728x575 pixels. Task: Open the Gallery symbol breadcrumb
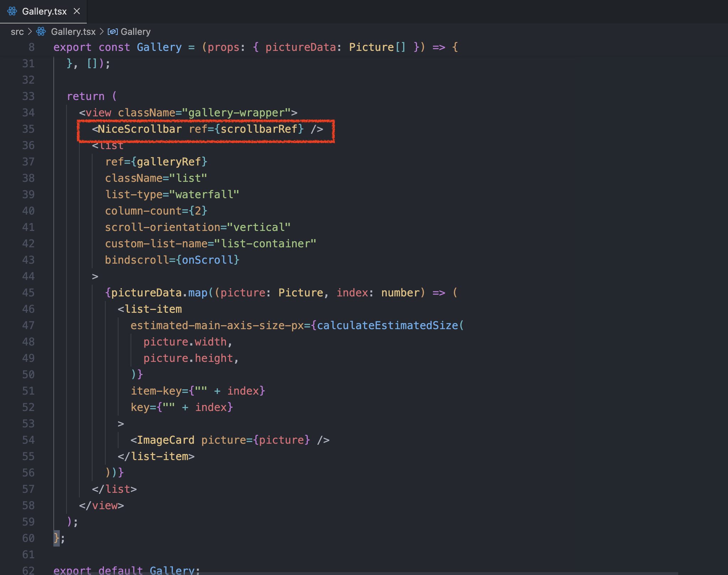136,32
